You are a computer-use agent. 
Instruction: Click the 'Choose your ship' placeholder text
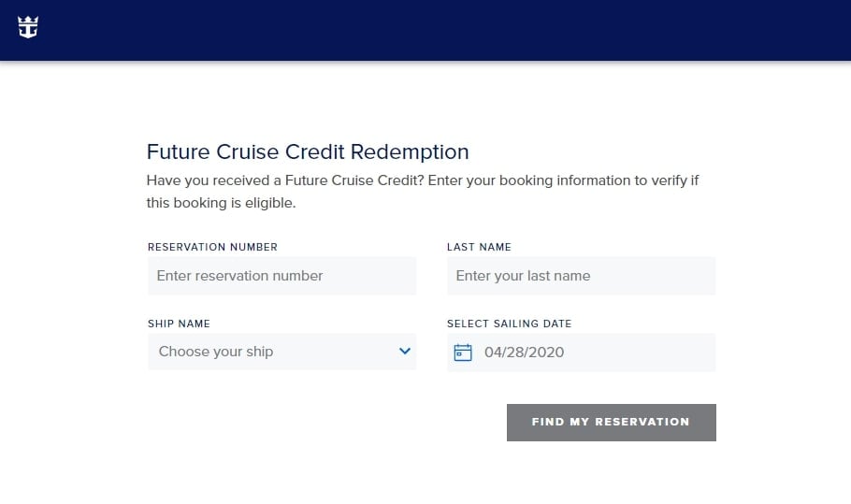coord(215,352)
